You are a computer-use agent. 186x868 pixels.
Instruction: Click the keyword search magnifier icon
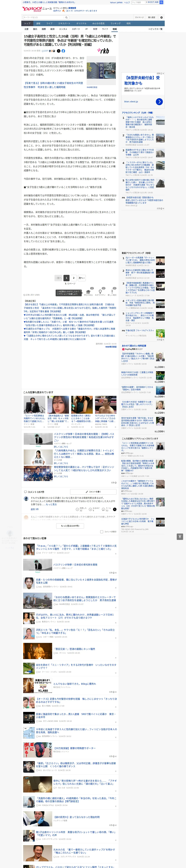point(66,18)
